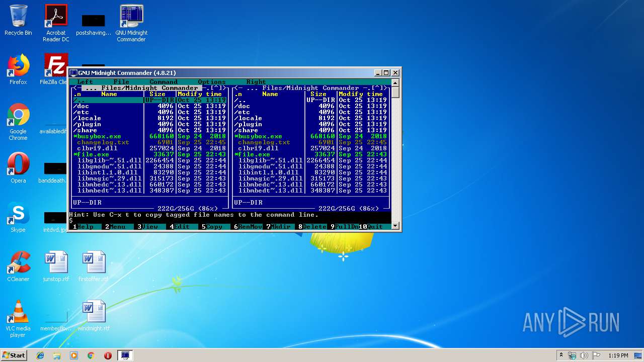This screenshot has height=362, width=644.
Task: Open the Firefox desktop shortcut
Action: [x=18, y=69]
